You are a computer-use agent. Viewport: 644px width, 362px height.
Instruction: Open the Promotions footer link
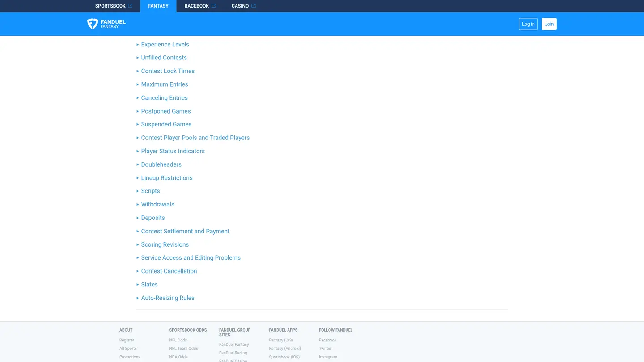[130, 357]
